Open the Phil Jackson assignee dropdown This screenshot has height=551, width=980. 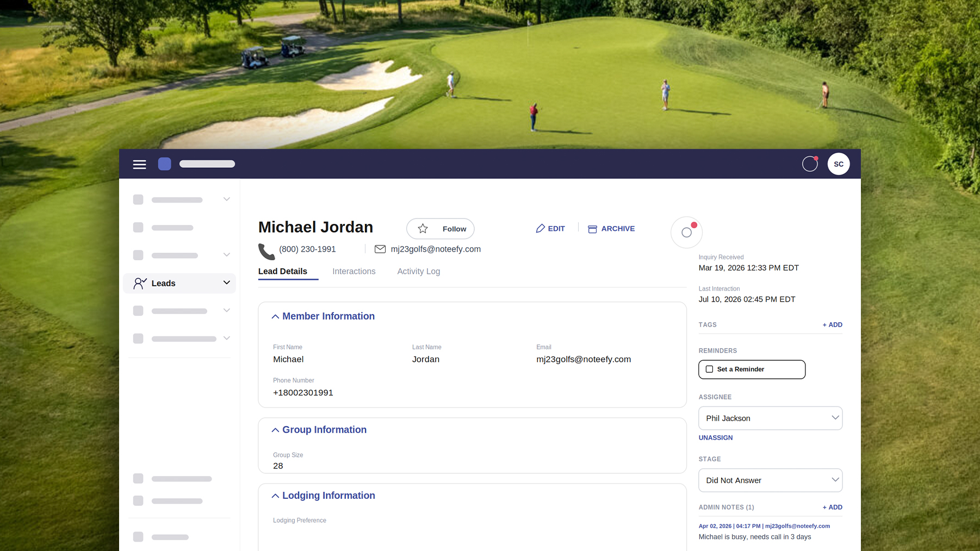click(770, 418)
